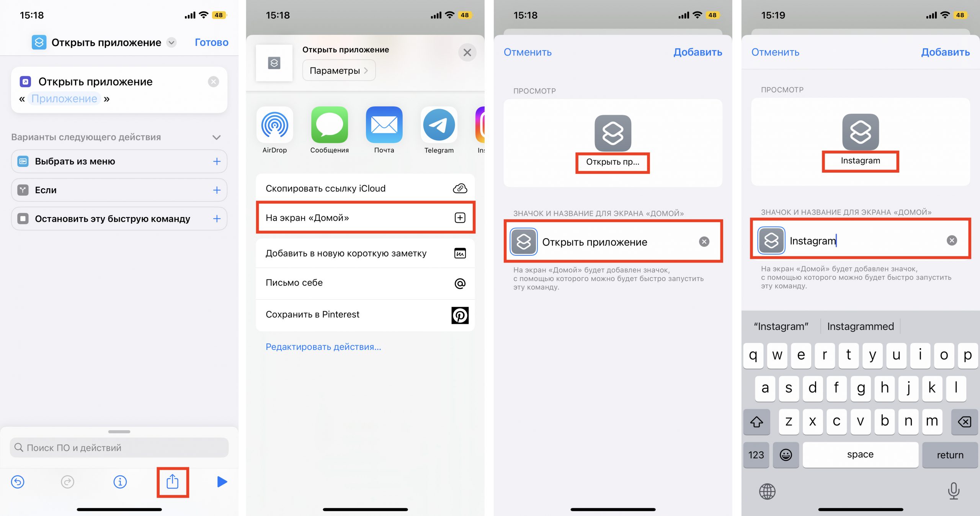Clear the Instagram name input field
This screenshot has width=980, height=516.
click(x=951, y=240)
